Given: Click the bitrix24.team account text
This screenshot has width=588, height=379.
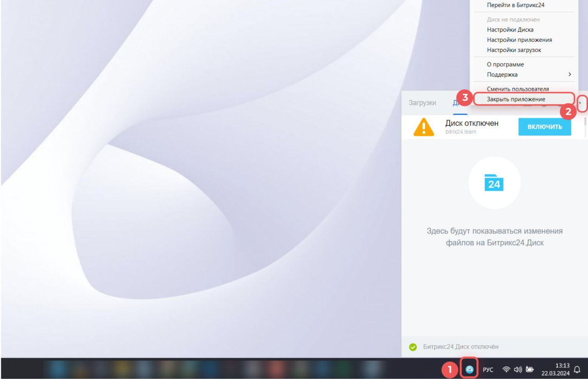Looking at the screenshot, I should (x=461, y=132).
